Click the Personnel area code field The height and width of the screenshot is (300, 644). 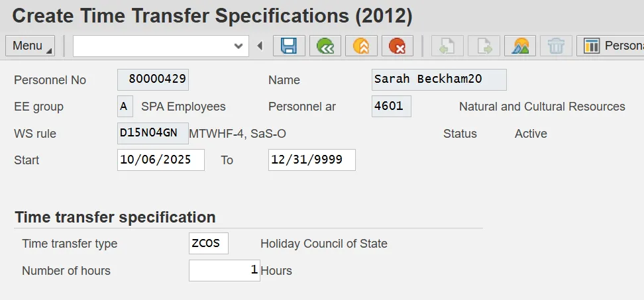[x=391, y=106]
